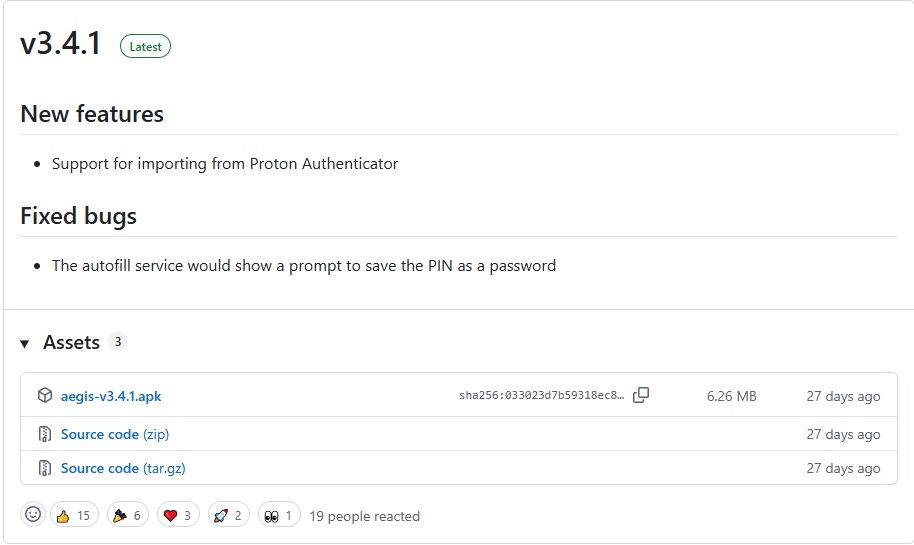This screenshot has height=545, width=914.
Task: Toggle the rocket reaction
Action: pos(228,515)
